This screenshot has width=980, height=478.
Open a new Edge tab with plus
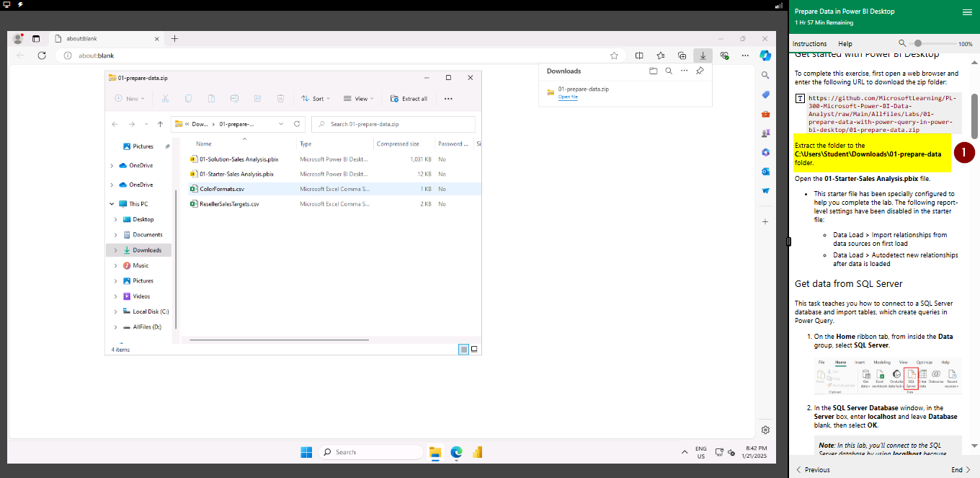click(x=174, y=38)
